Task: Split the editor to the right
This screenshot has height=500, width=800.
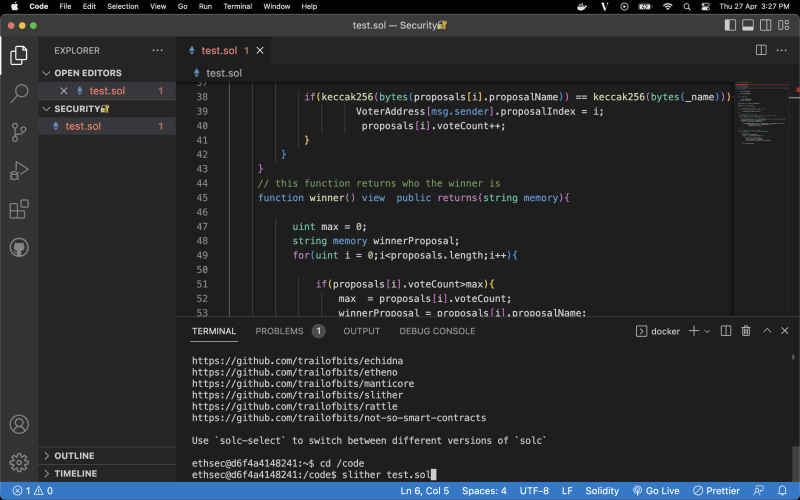Action: tap(761, 50)
